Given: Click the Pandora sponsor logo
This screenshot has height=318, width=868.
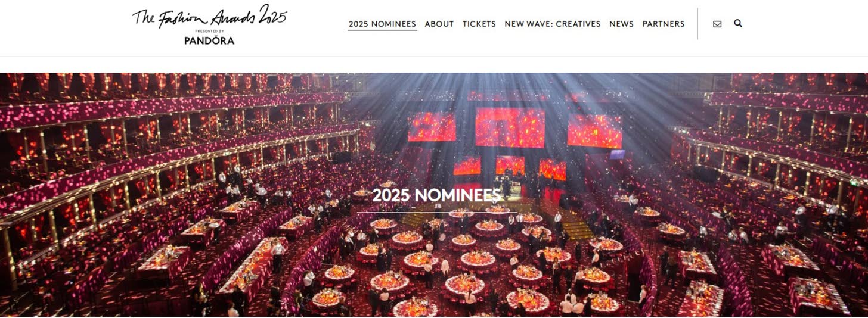Looking at the screenshot, I should (209, 40).
